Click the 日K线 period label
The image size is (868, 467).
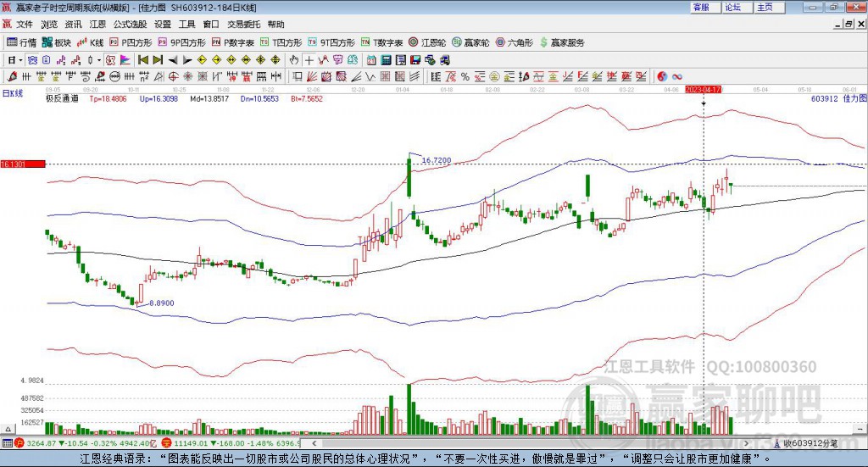pos(13,93)
